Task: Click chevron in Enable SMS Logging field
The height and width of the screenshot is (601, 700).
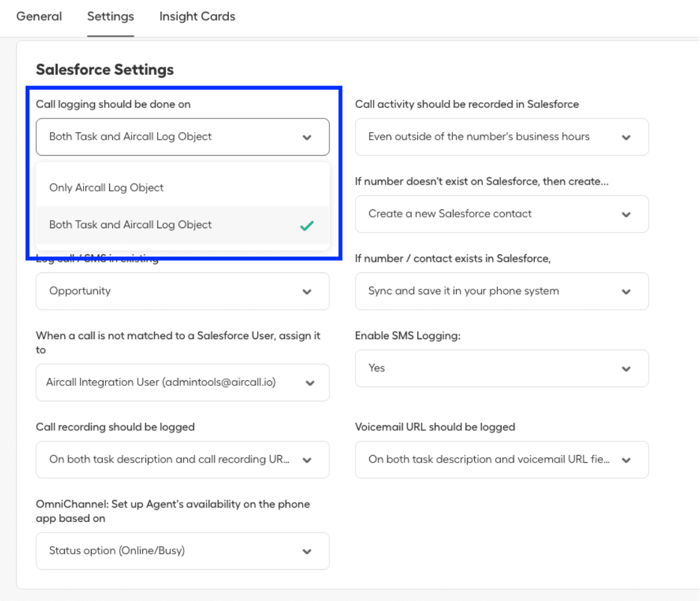Action: point(626,369)
